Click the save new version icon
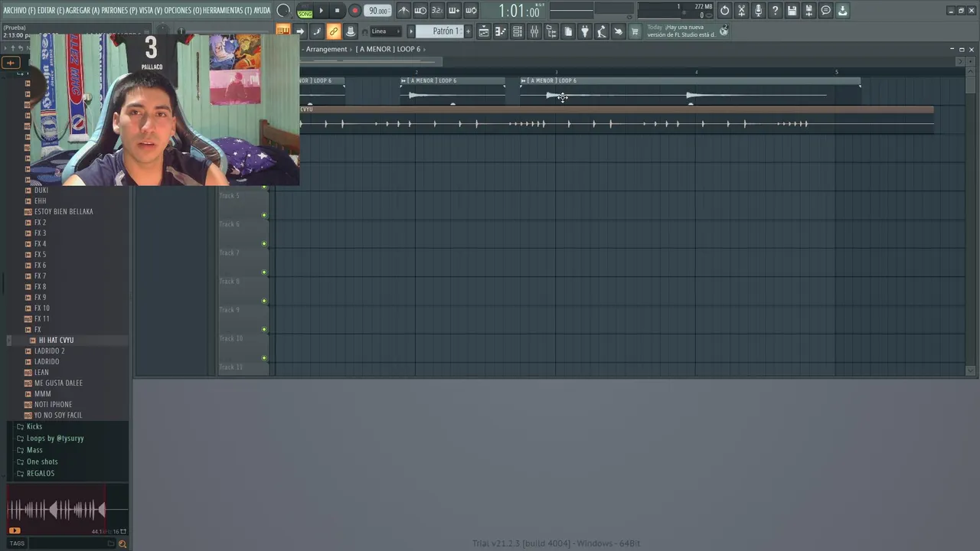Image resolution: width=980 pixels, height=551 pixels. [808, 11]
